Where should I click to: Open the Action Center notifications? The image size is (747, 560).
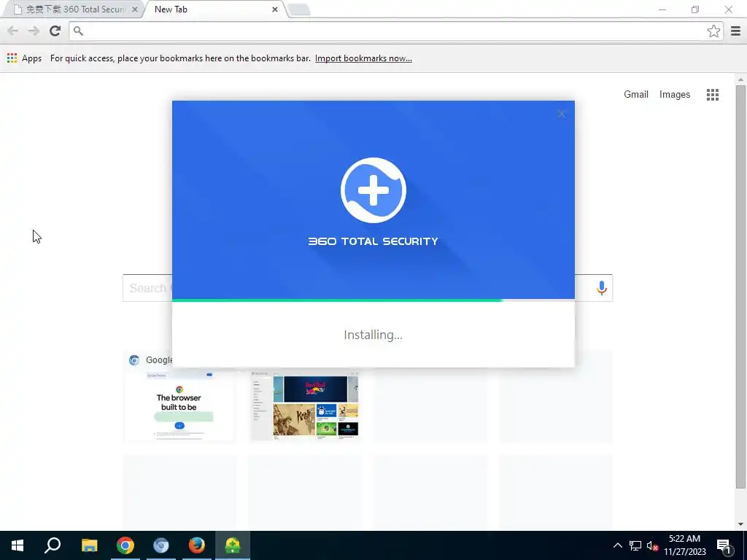pos(724,545)
